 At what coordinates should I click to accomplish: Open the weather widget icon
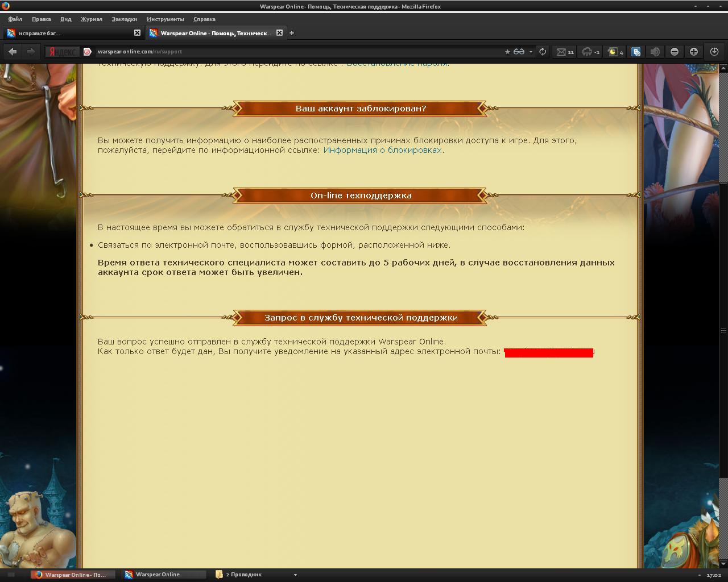[x=590, y=52]
